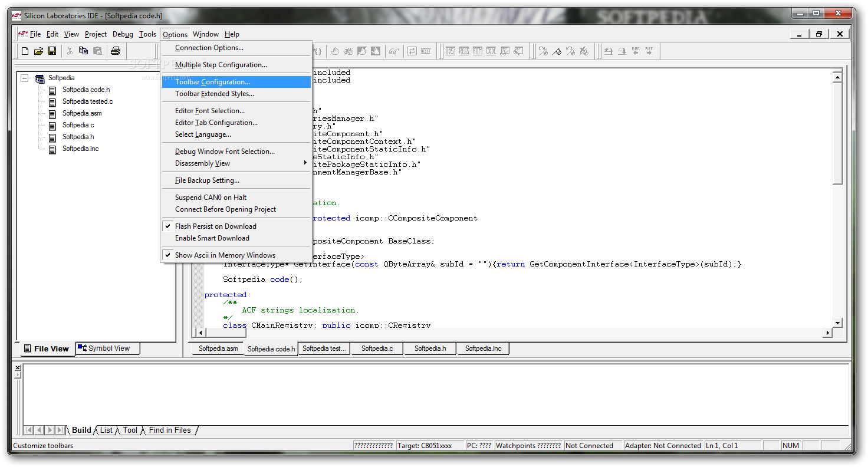Choose Toolbar Extended Styles entry

(x=236, y=94)
